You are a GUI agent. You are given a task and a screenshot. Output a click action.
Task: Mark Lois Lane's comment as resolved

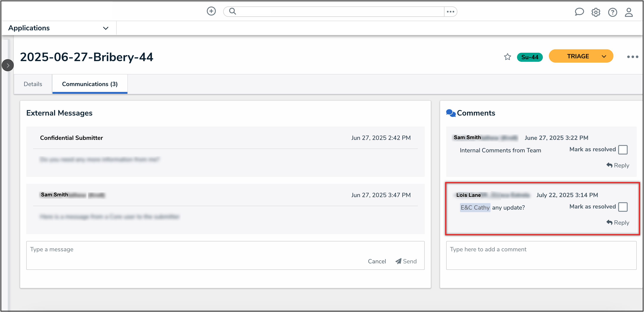[x=622, y=207]
